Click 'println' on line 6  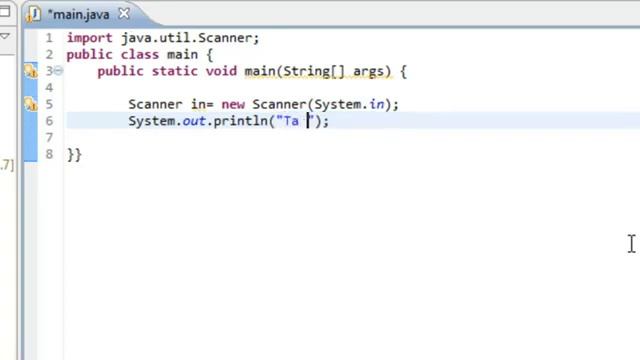click(x=240, y=121)
